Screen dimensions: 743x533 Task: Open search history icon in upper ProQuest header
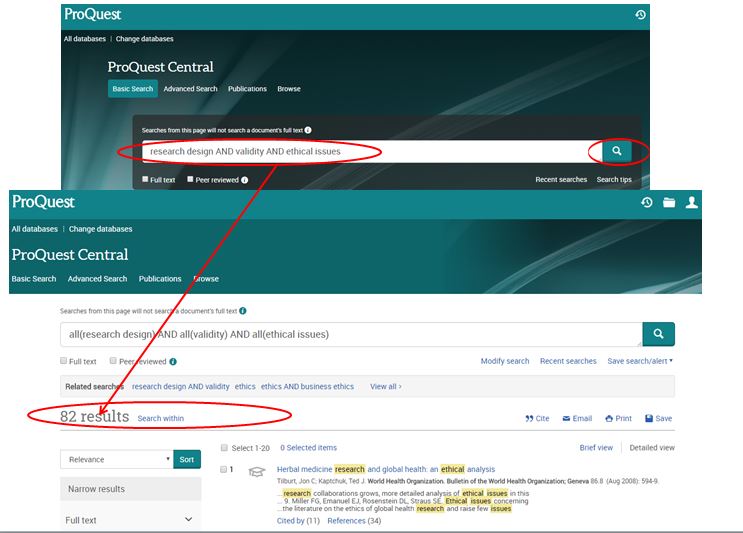click(640, 15)
